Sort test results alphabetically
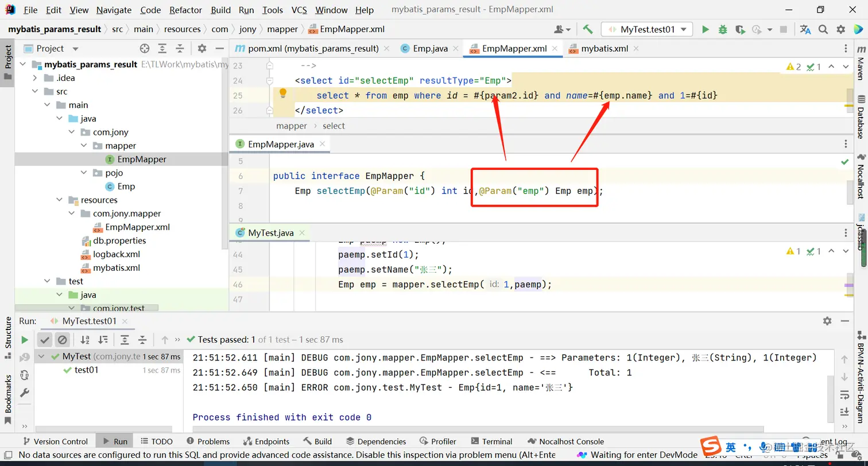 coord(85,340)
